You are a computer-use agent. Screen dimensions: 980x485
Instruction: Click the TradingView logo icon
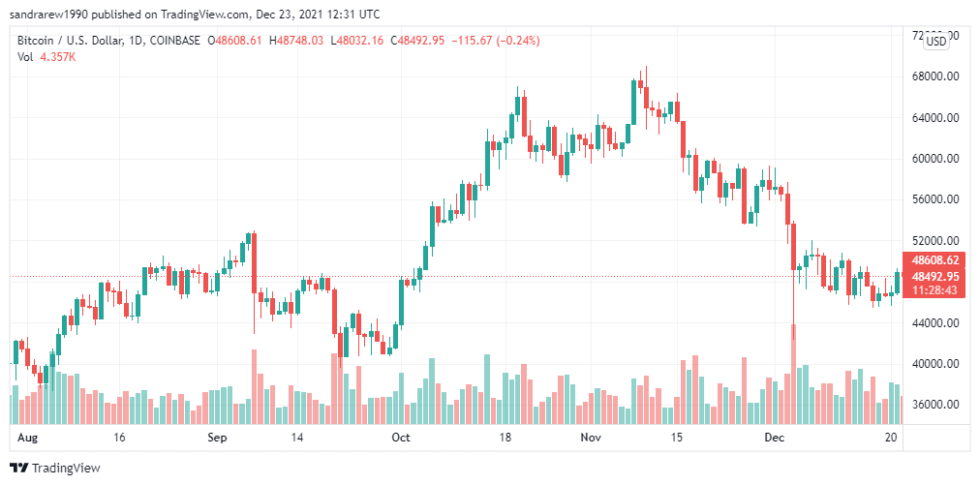coord(19,468)
